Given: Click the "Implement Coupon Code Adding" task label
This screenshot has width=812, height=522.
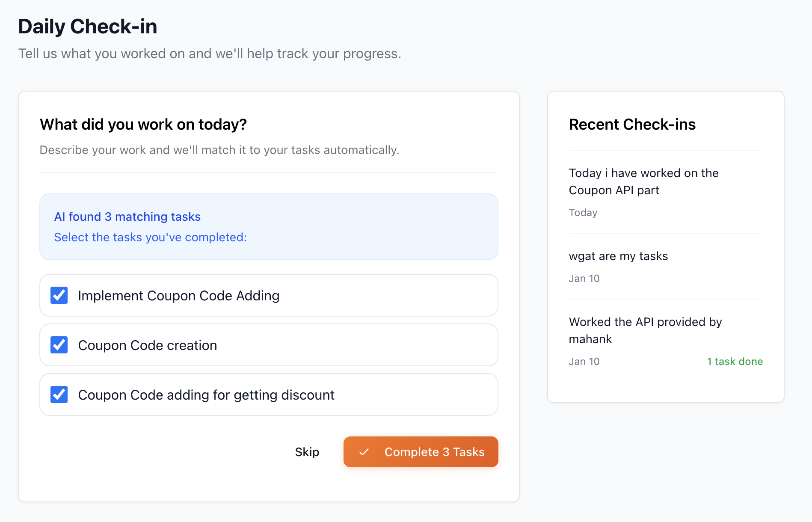Looking at the screenshot, I should 179,296.
